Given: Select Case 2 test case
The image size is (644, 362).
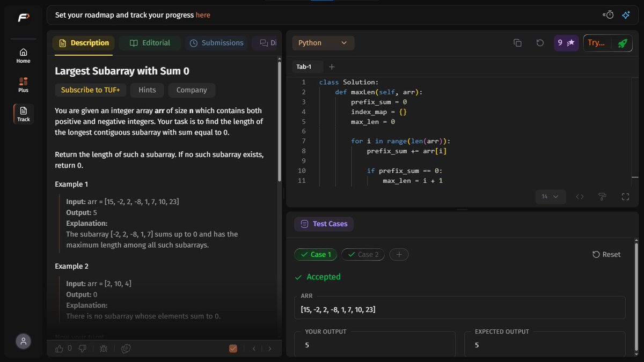Looking at the screenshot, I should coord(363,255).
